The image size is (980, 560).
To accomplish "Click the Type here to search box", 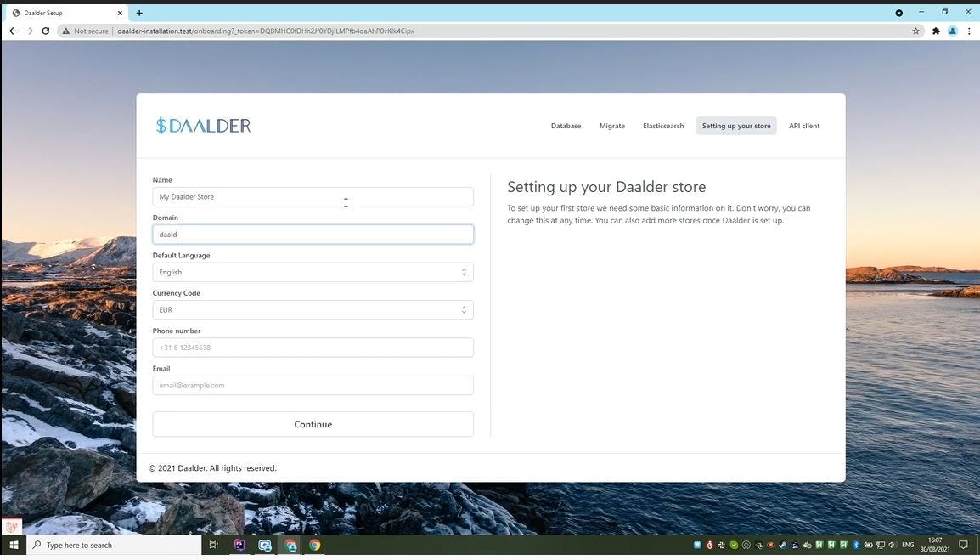I will pos(115,545).
